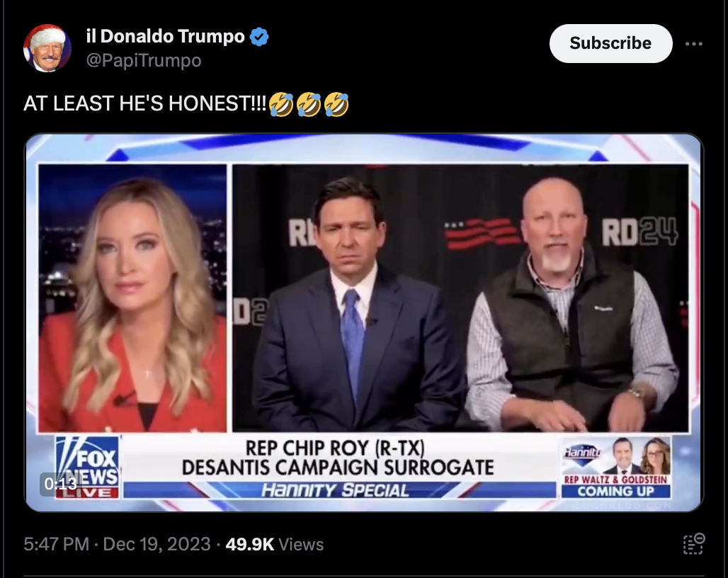
Task: Click the Hannity Special banner text
Action: 335,489
